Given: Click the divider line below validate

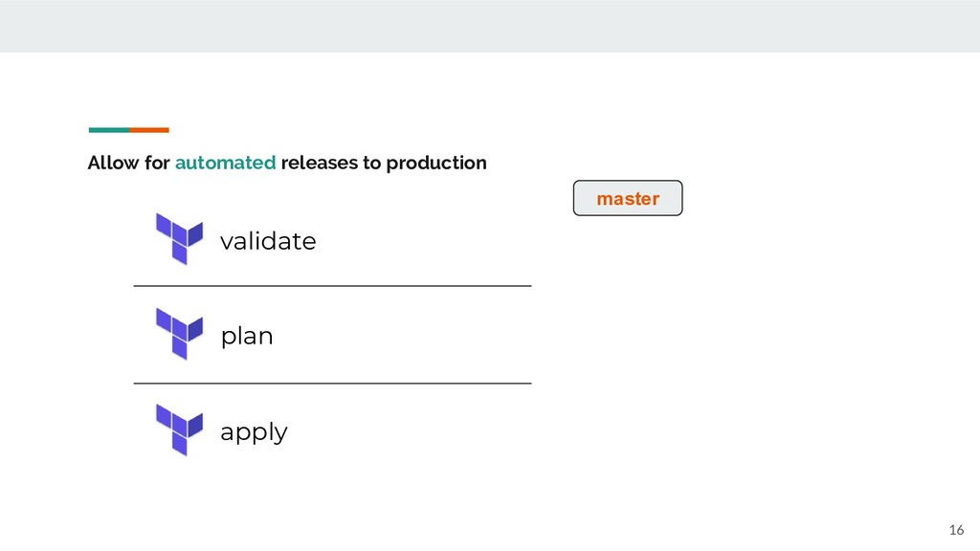Looking at the screenshot, I should coord(332,286).
